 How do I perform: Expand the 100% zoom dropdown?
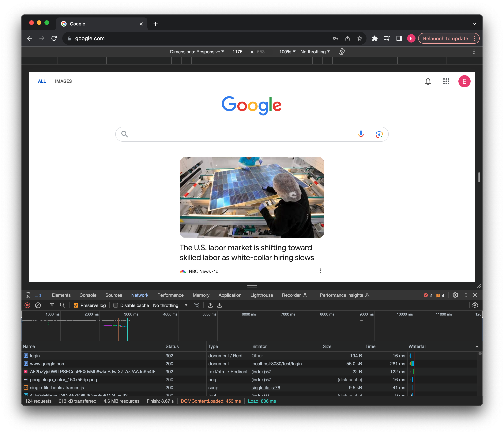287,52
